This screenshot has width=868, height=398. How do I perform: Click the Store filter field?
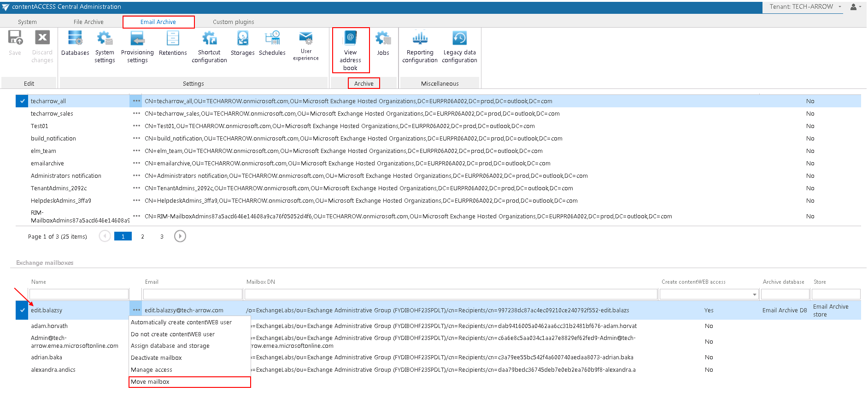point(836,294)
